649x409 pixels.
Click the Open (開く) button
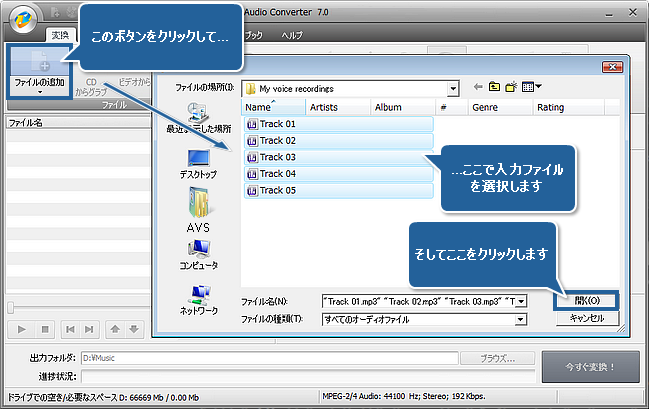click(586, 300)
